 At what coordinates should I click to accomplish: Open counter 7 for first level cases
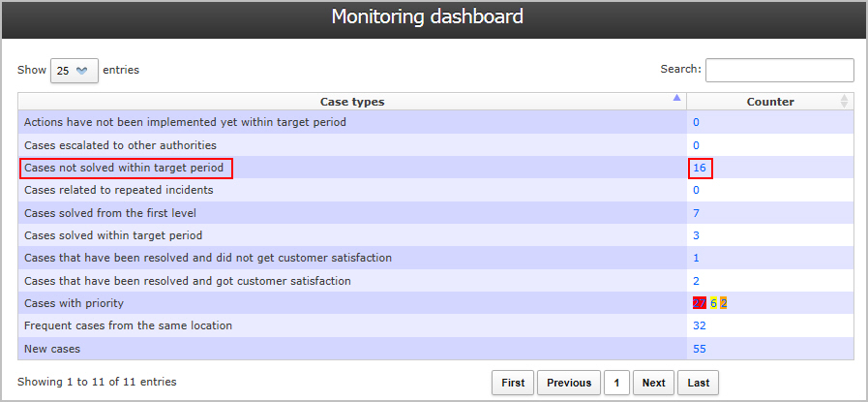696,213
